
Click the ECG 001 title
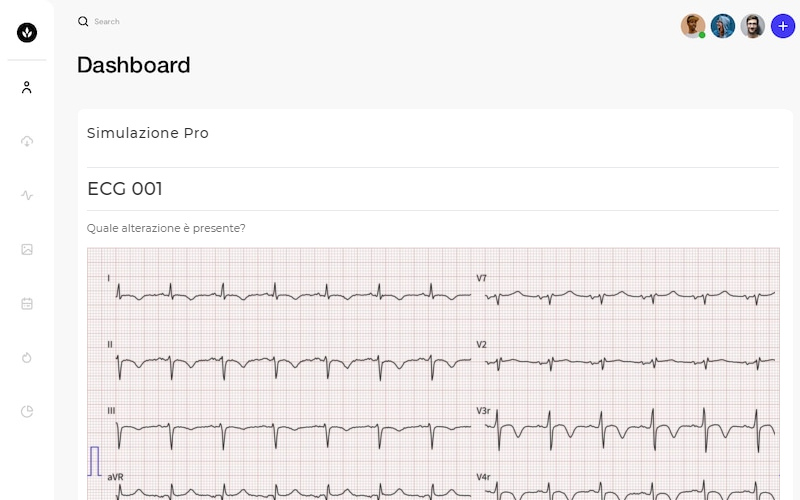[x=125, y=189]
